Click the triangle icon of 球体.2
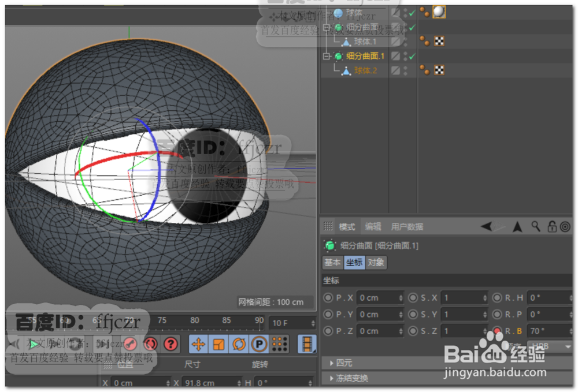This screenshot has width=578, height=392. (x=346, y=70)
